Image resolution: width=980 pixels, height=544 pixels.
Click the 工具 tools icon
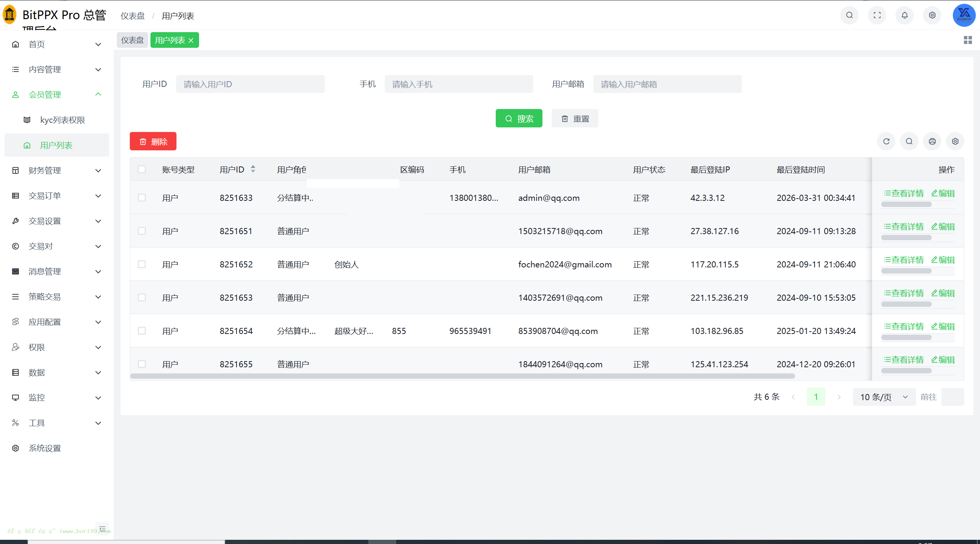(15, 423)
